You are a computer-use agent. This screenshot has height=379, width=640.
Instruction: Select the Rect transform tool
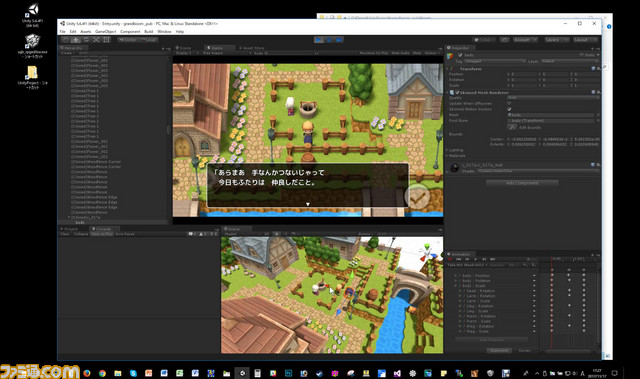pyautogui.click(x=107, y=40)
